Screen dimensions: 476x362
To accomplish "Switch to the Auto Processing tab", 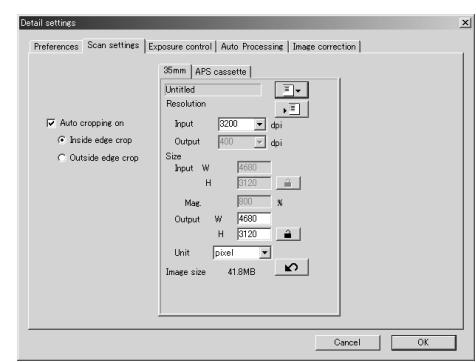I will (x=252, y=46).
